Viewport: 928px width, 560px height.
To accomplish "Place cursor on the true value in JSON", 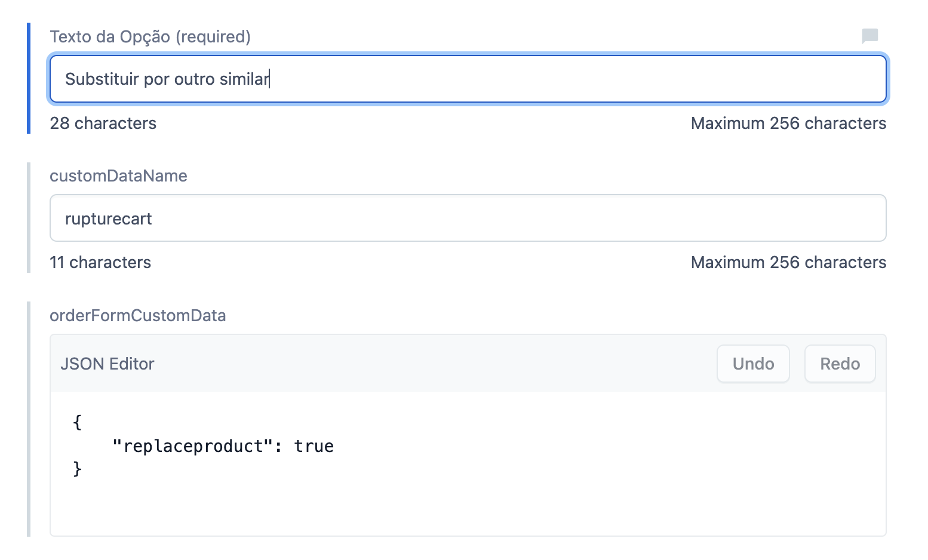I will pos(314,447).
